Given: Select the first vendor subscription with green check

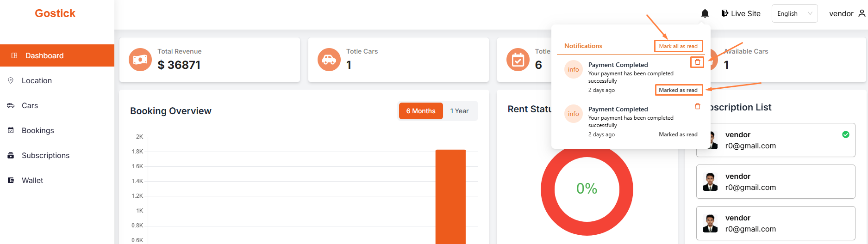Looking at the screenshot, I should [x=775, y=140].
